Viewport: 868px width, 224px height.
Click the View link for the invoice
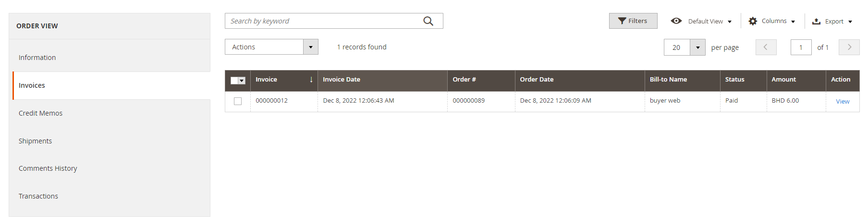[843, 102]
